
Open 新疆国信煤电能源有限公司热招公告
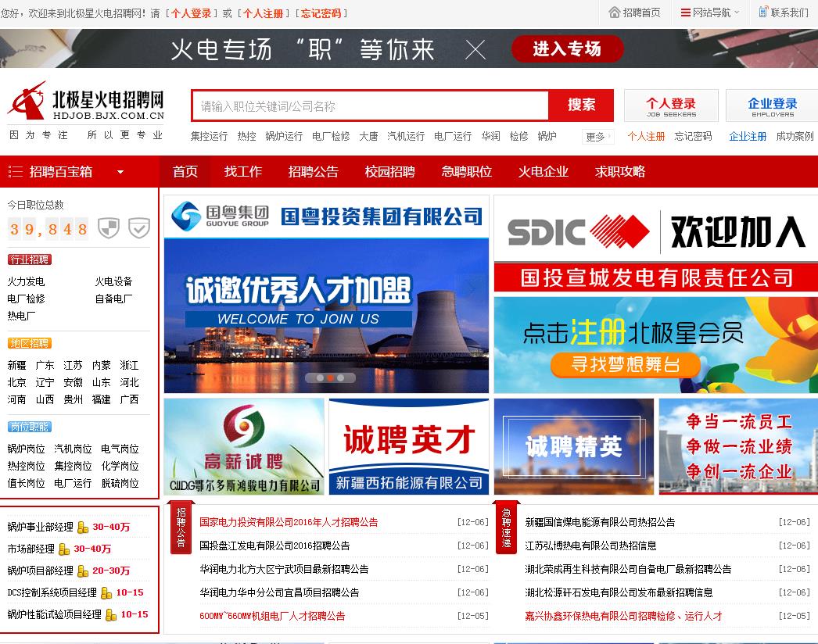tap(600, 522)
